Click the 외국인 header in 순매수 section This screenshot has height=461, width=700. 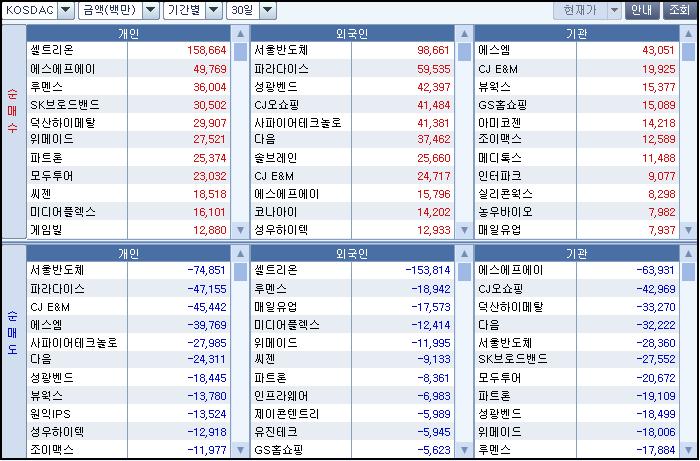click(x=352, y=33)
